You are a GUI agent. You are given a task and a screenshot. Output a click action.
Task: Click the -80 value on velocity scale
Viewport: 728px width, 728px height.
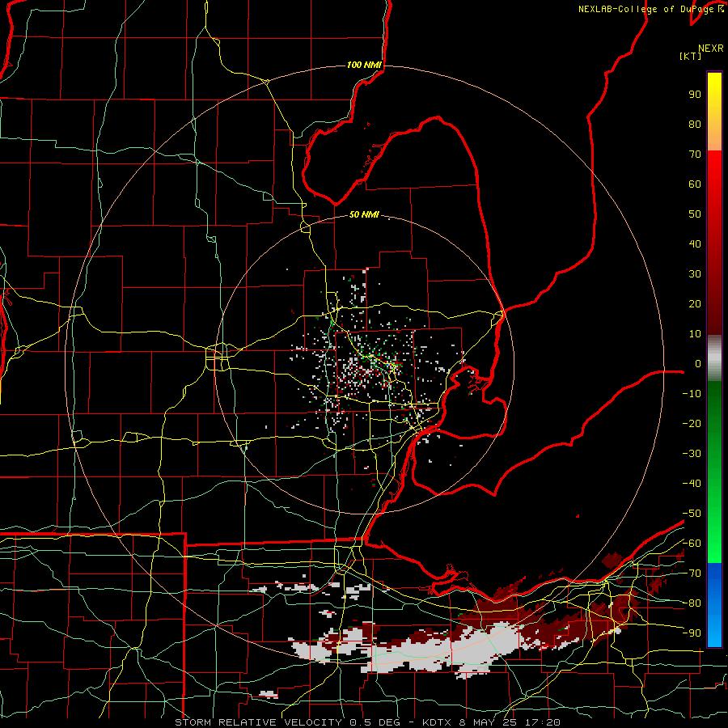click(692, 603)
